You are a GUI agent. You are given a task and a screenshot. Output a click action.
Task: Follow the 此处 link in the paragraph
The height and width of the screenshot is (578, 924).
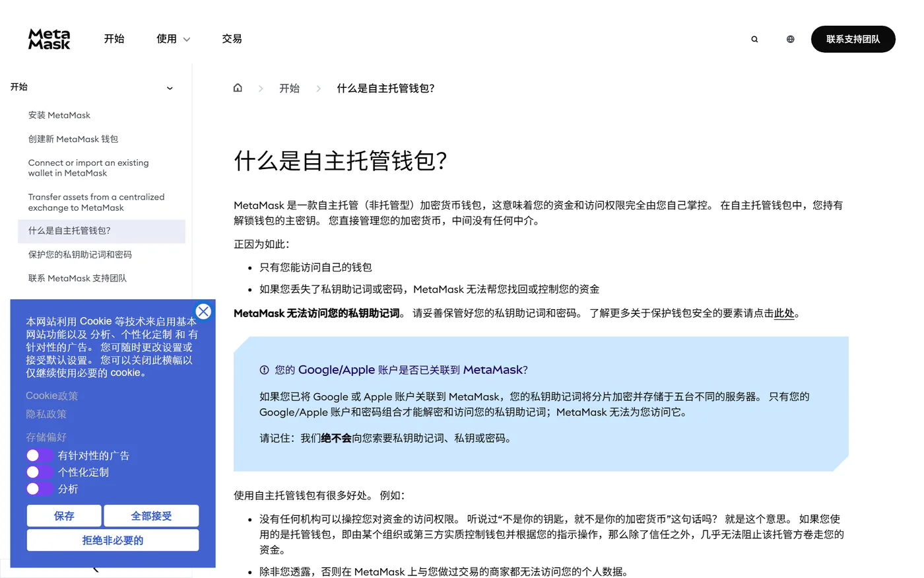[784, 313]
